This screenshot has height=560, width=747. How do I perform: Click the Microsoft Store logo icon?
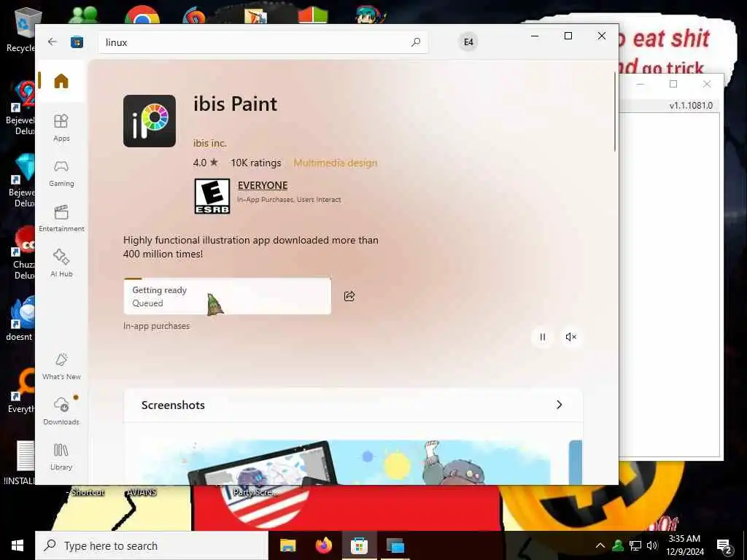(77, 42)
